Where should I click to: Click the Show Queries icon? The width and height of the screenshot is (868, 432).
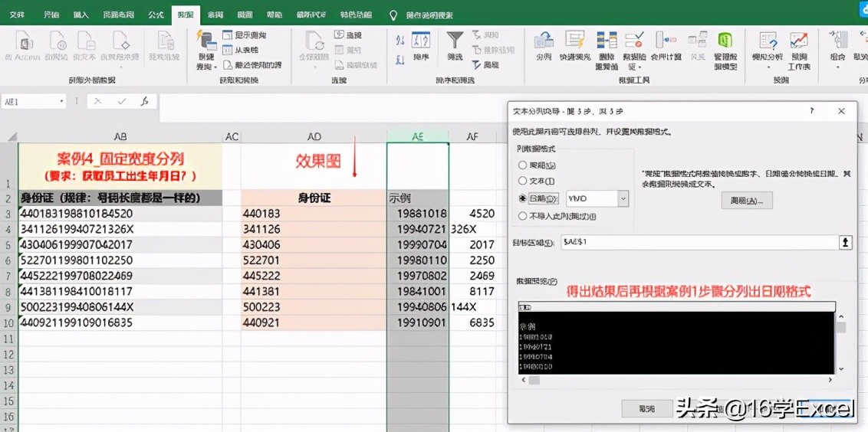228,34
